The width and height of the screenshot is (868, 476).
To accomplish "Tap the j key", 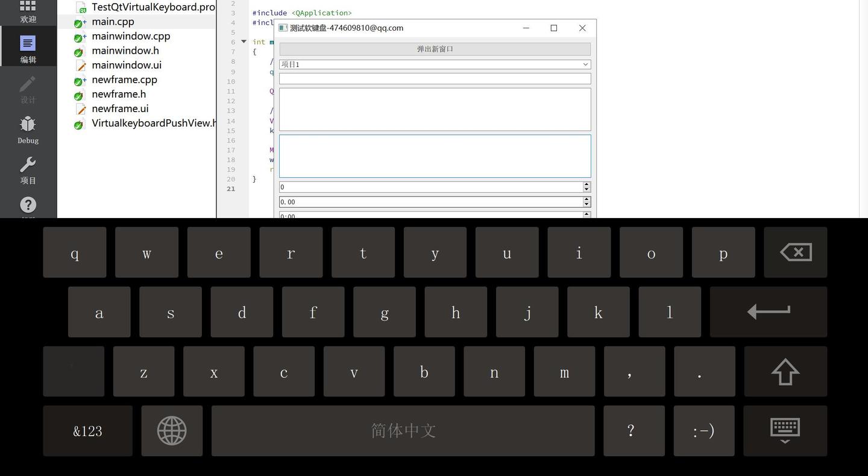I will click(x=527, y=312).
